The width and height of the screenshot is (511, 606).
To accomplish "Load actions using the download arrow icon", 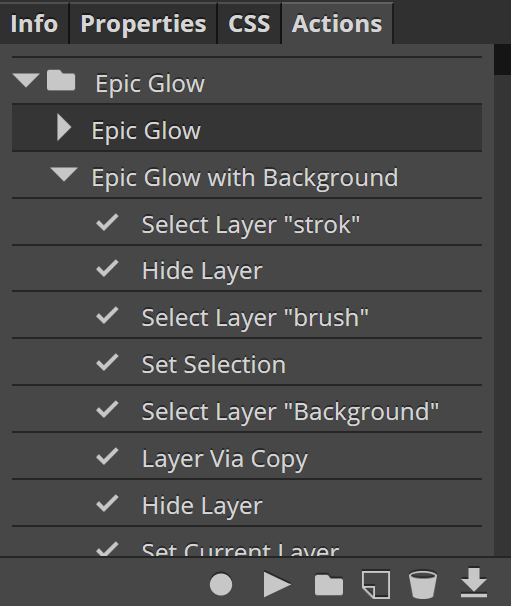I will click(x=474, y=582).
